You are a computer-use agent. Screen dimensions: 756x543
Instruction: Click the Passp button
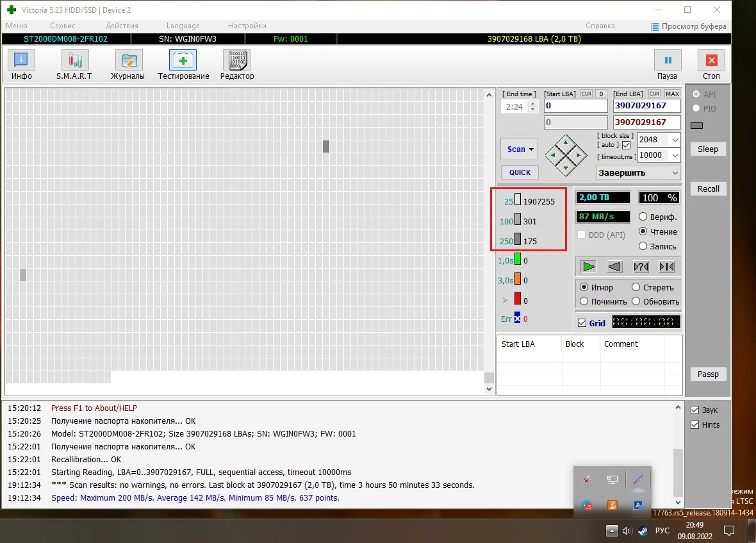coord(708,374)
